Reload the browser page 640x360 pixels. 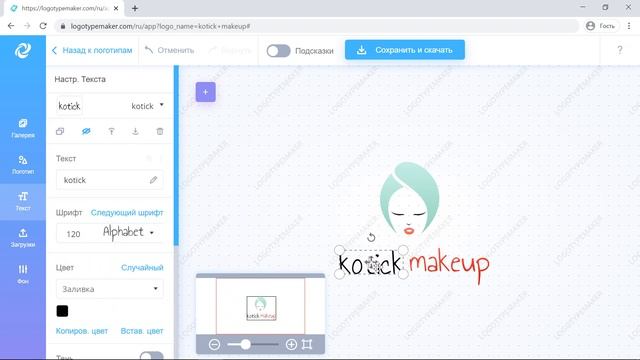[43, 26]
